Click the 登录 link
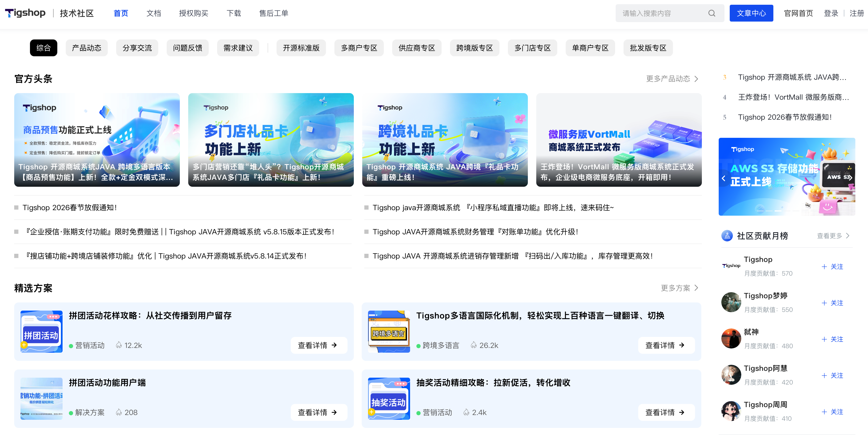Viewport: 868px width, 435px height. click(x=831, y=13)
